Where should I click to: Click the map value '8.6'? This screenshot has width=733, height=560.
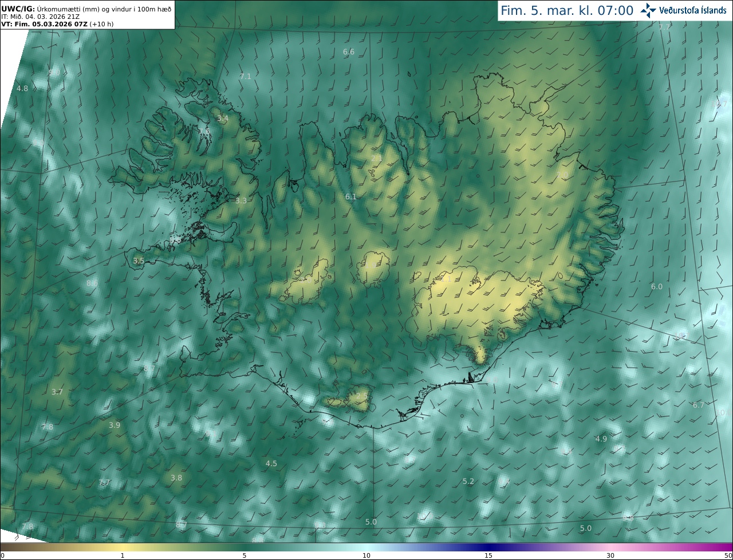(x=92, y=283)
